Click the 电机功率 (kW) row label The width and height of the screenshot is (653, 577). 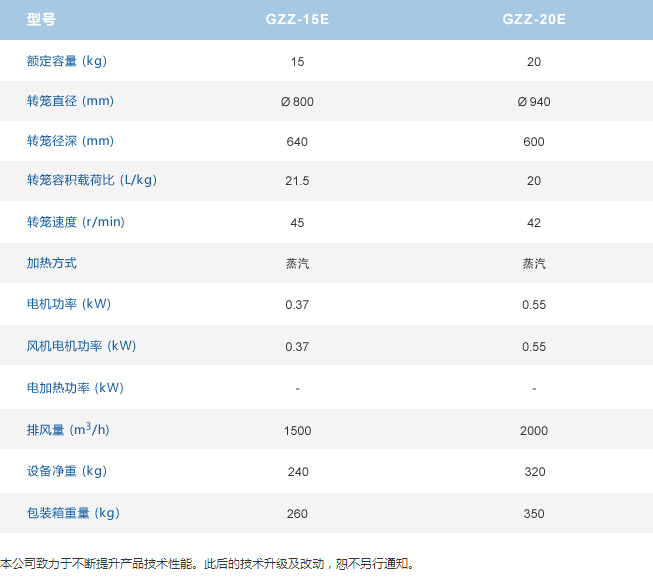(x=69, y=304)
